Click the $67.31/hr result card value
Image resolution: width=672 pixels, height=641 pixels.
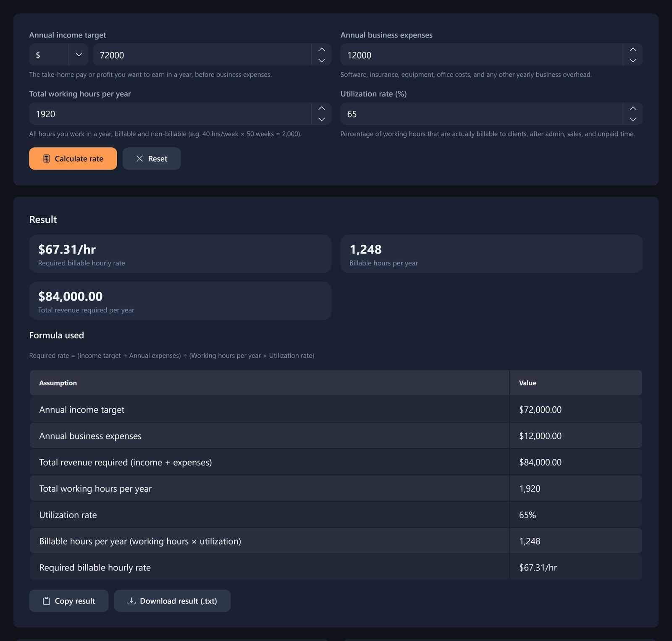pos(67,249)
